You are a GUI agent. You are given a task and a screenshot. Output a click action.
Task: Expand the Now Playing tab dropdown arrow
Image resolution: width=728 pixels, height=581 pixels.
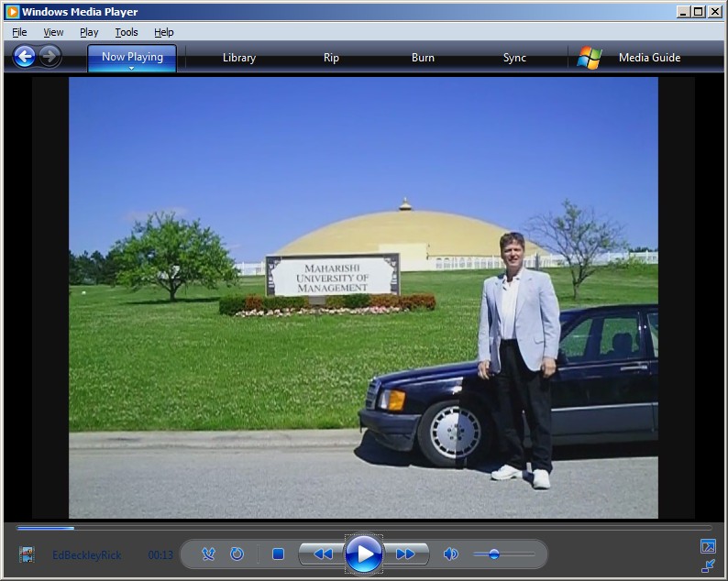[x=132, y=69]
